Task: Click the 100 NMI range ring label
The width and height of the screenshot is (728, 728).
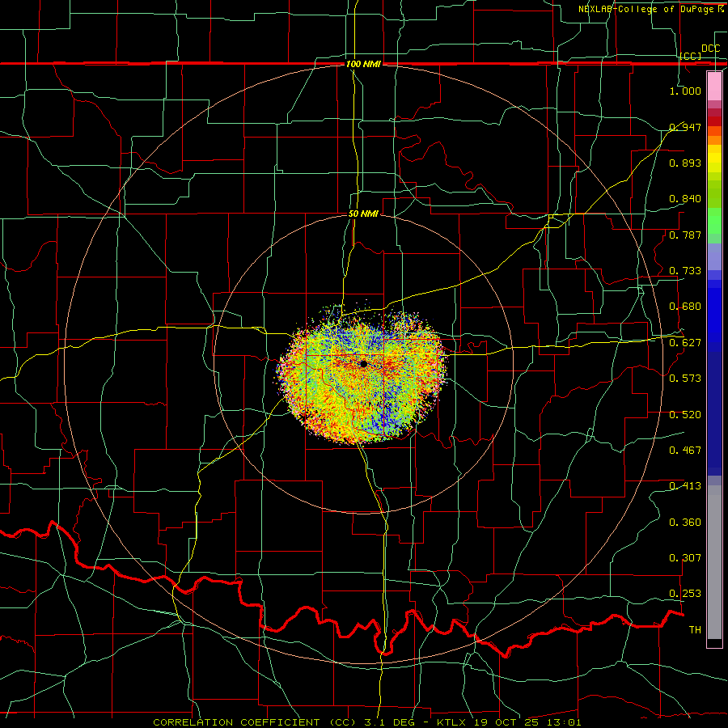Action: [363, 64]
